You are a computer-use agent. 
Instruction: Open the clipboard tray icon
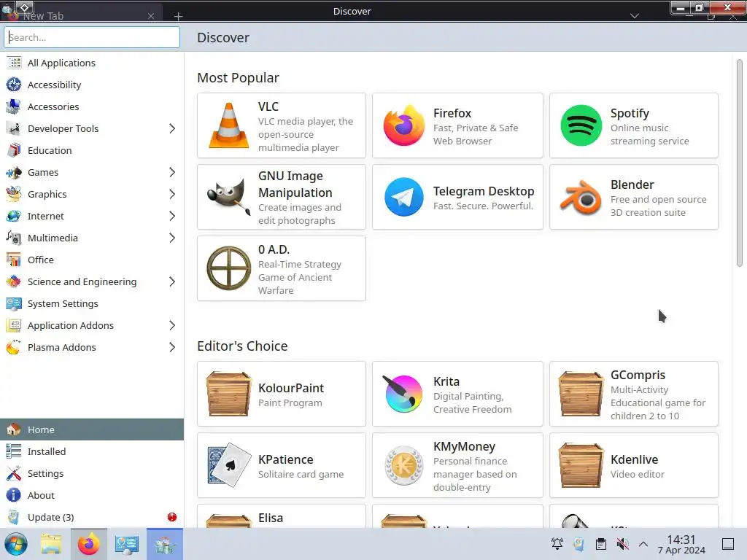601,544
